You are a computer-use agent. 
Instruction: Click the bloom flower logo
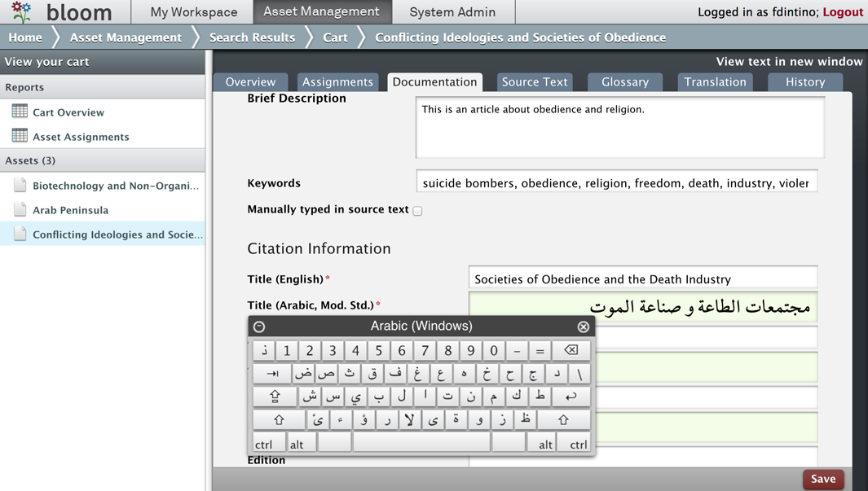point(22,11)
